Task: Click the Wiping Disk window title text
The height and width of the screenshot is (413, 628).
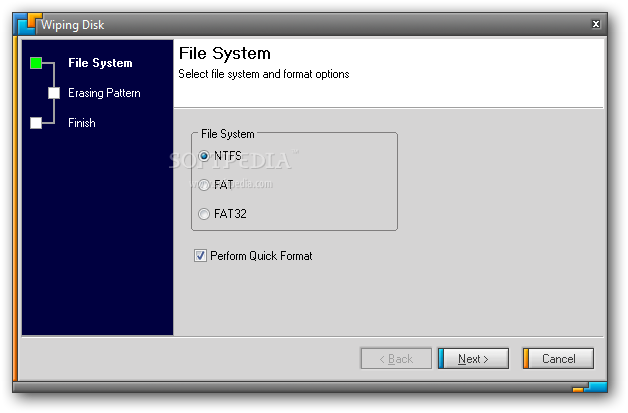Action: tap(73, 25)
